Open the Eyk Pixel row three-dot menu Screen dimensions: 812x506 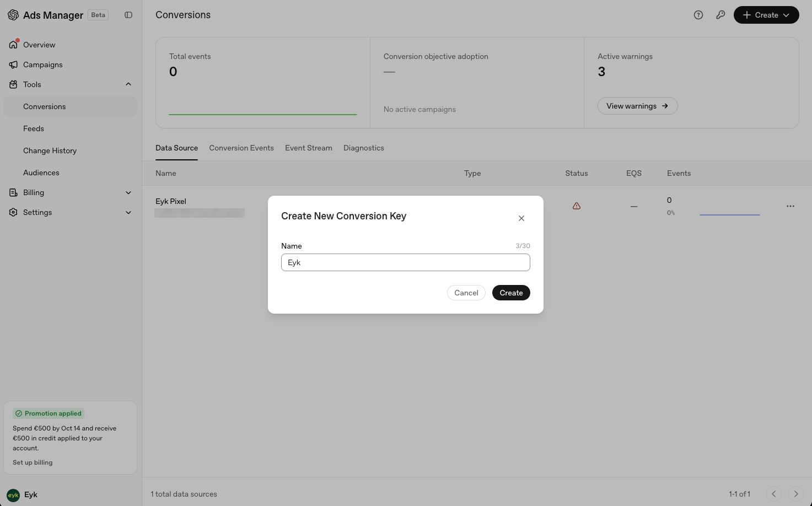pyautogui.click(x=791, y=206)
